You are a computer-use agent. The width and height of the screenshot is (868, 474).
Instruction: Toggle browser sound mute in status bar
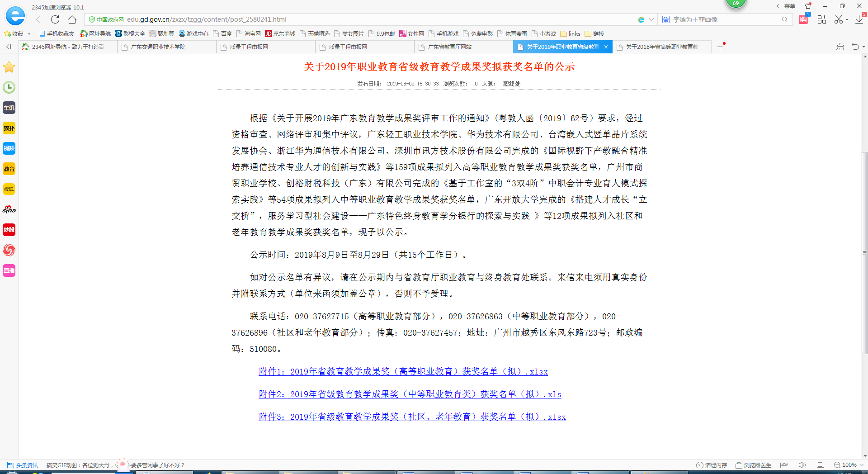(x=802, y=465)
